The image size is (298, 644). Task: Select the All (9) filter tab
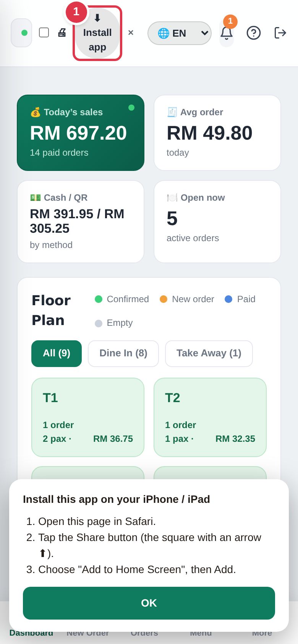[57, 354]
